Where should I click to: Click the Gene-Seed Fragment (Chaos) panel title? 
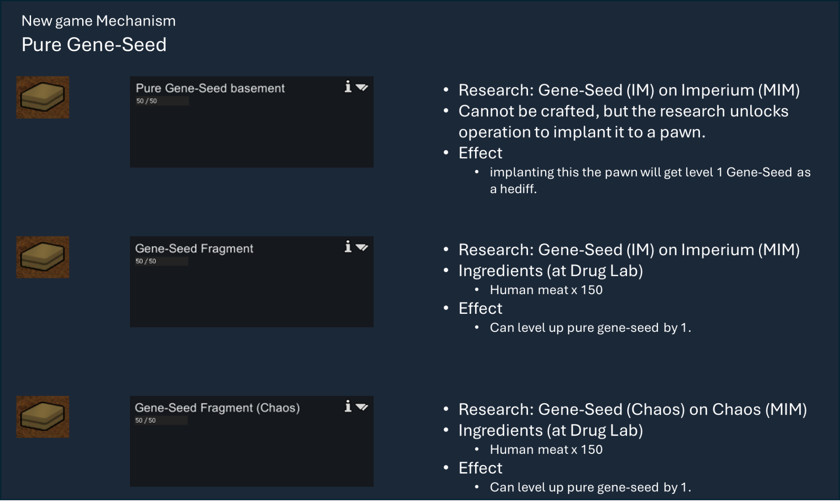point(217,408)
